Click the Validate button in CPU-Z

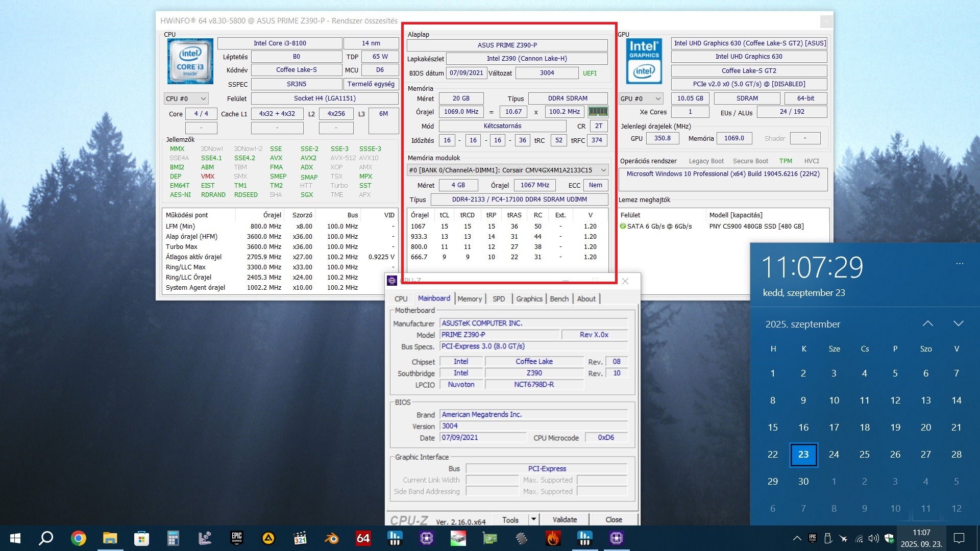[x=565, y=519]
